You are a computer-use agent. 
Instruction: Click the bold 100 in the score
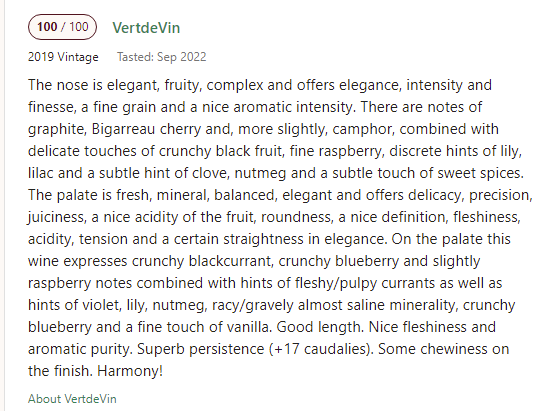[x=47, y=27]
